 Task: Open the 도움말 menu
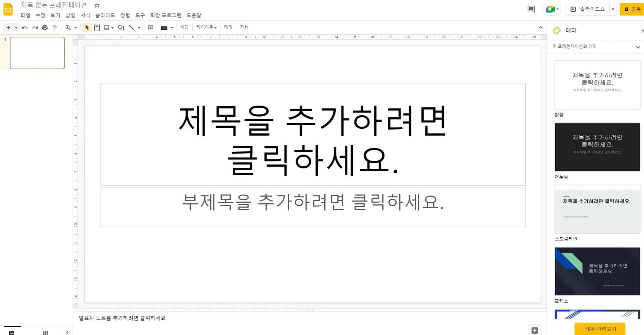(x=194, y=15)
